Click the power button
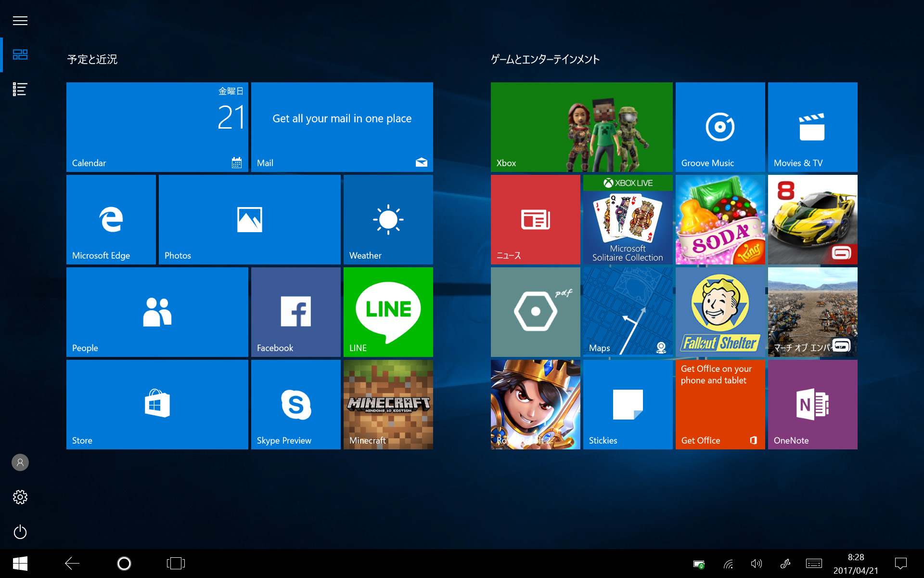Viewport: 924px width, 578px height. pyautogui.click(x=20, y=532)
